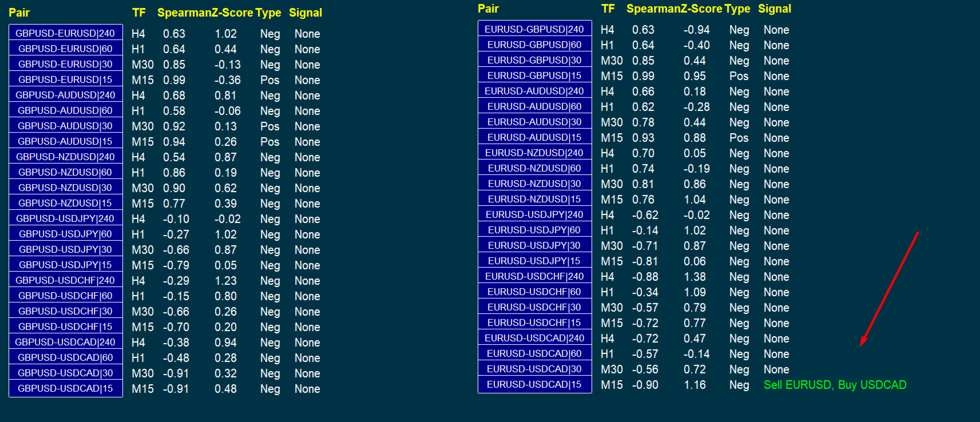
Task: Pick the EURUSD-GBPUSD|15 pair button
Action: (534, 75)
